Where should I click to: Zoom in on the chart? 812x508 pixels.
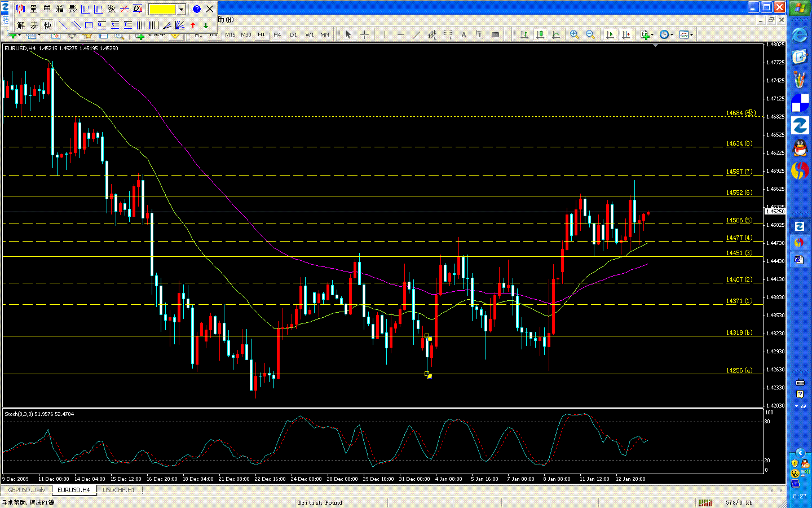click(574, 35)
